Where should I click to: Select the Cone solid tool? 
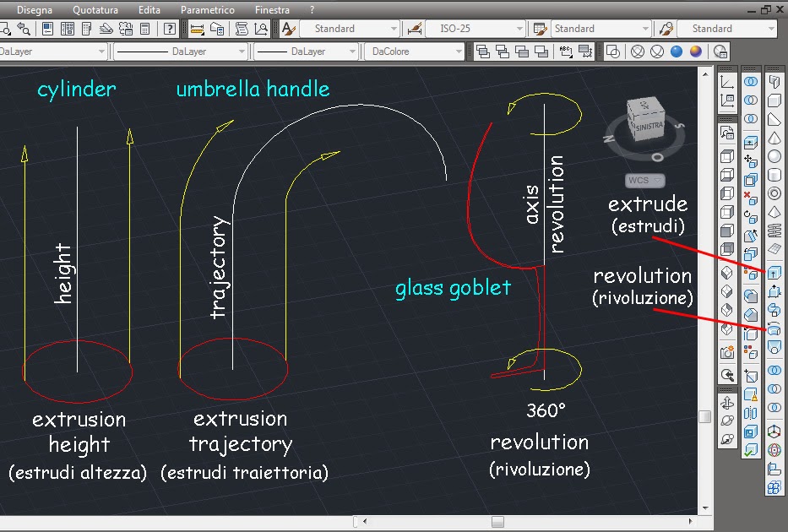pyautogui.click(x=774, y=138)
